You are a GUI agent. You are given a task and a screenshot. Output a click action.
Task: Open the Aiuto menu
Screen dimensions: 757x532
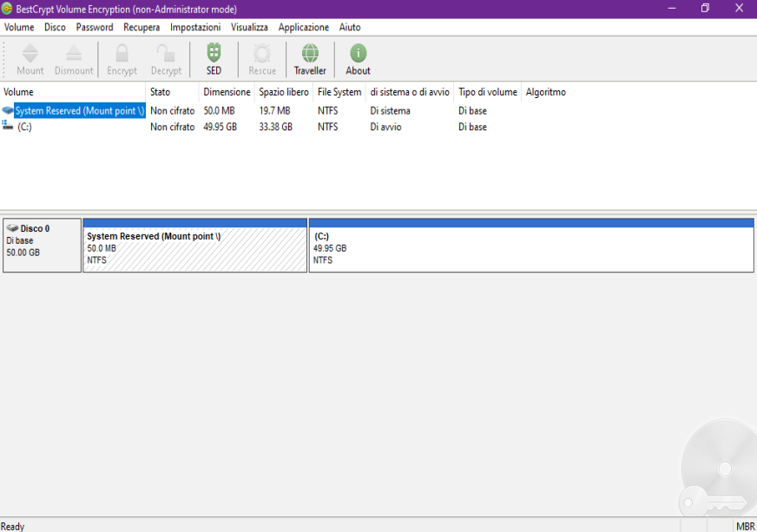coord(350,27)
